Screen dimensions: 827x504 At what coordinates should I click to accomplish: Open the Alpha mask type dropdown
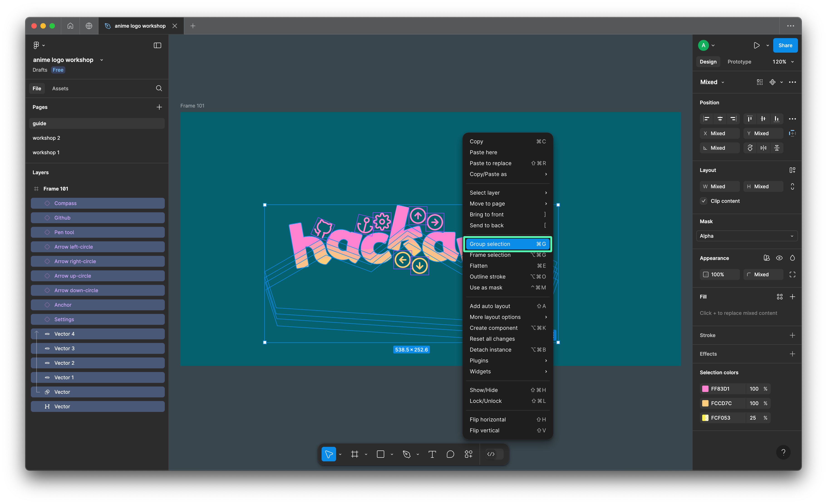(746, 236)
